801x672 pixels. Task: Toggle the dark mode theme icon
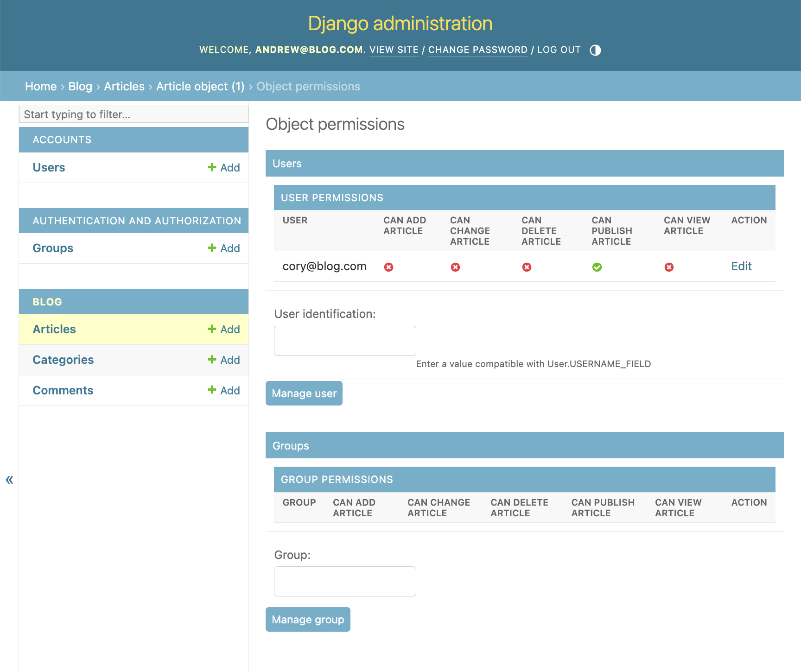click(595, 50)
